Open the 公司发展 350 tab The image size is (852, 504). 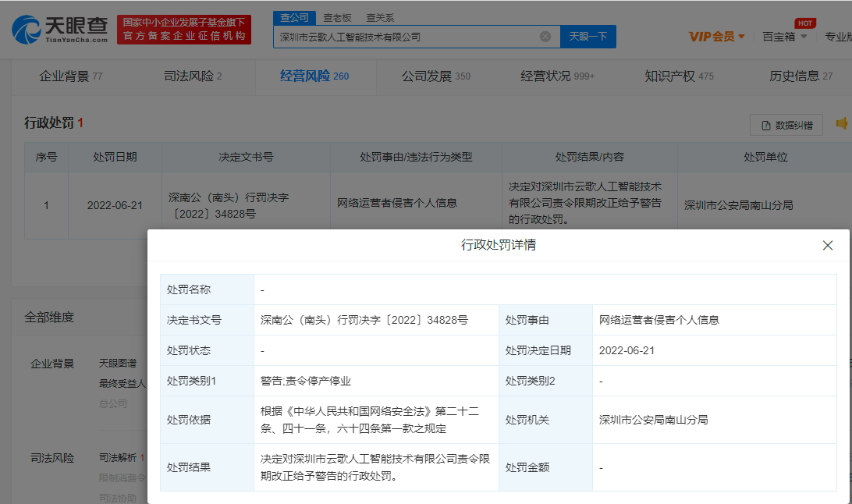tap(436, 76)
